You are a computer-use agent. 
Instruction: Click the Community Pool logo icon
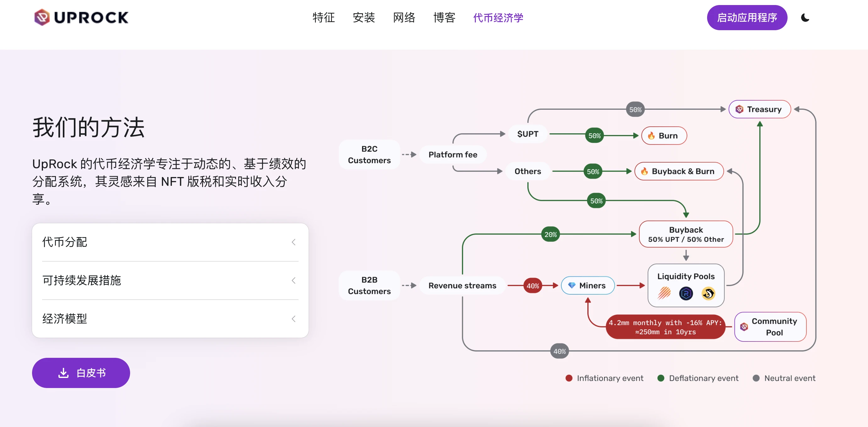(x=744, y=326)
